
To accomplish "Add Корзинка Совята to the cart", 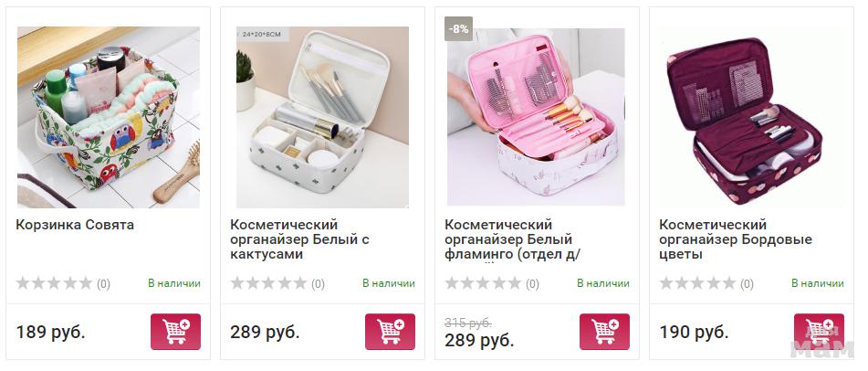I will pos(175,332).
